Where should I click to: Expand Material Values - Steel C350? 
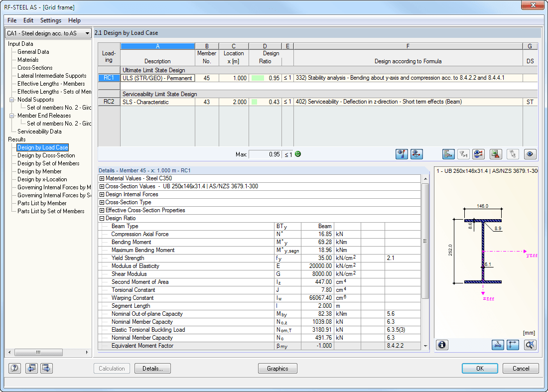(102, 178)
